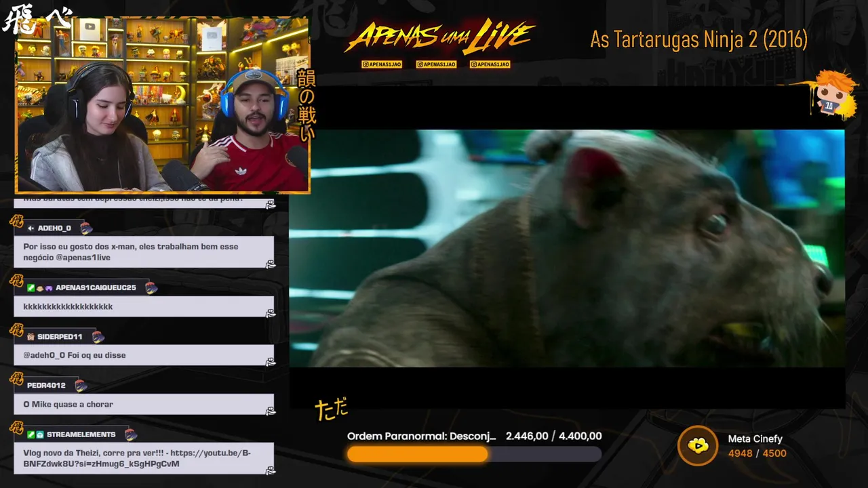The height and width of the screenshot is (488, 868).
Task: Click the kanji avatar beside SIDERPED11
Action: [x=17, y=330]
